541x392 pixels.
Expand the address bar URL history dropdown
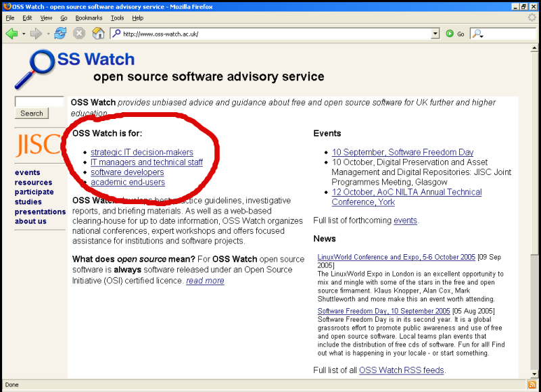coord(436,34)
